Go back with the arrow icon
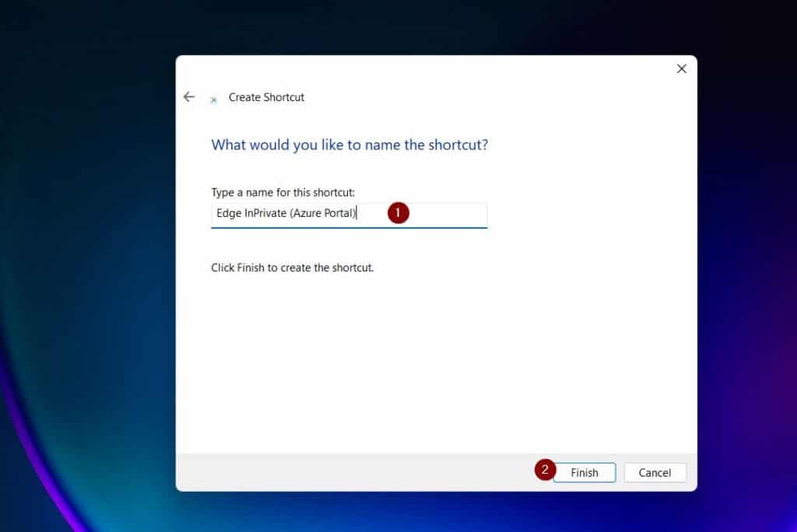Image resolution: width=797 pixels, height=532 pixels. click(188, 96)
